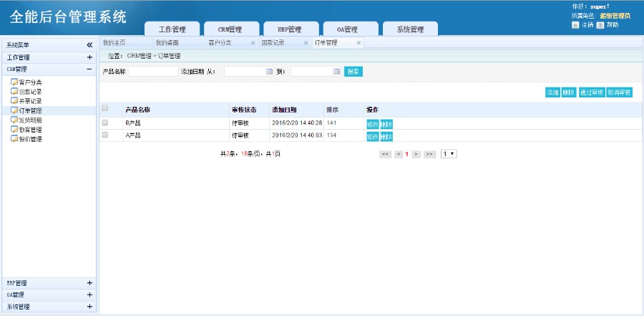Switch to 系统管理 top navigation tab
Viewport: 644px width, 316px height.
point(410,29)
